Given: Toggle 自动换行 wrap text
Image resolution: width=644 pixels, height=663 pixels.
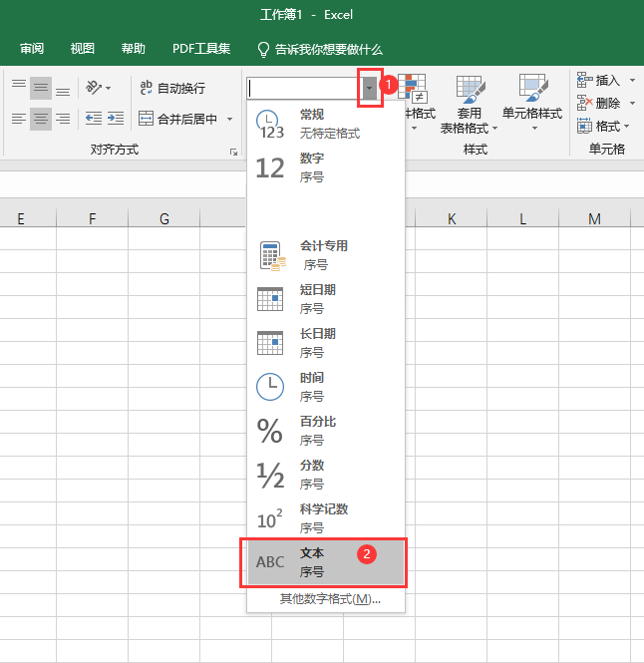Looking at the screenshot, I should click(172, 88).
